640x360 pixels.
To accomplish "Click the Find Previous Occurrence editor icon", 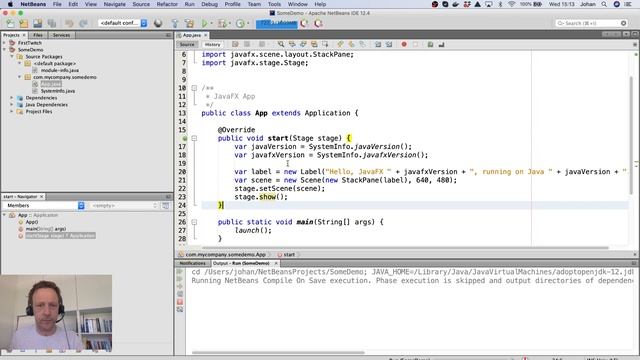I will (292, 44).
